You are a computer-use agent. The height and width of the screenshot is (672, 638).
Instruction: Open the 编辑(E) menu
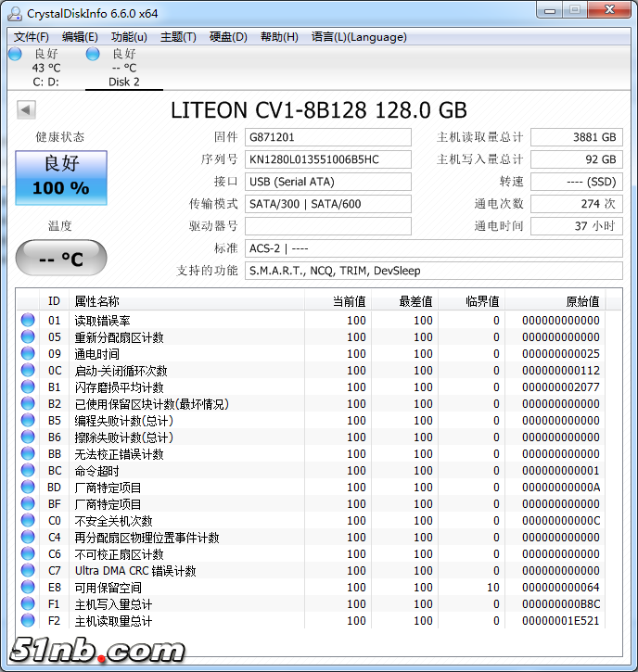click(80, 37)
